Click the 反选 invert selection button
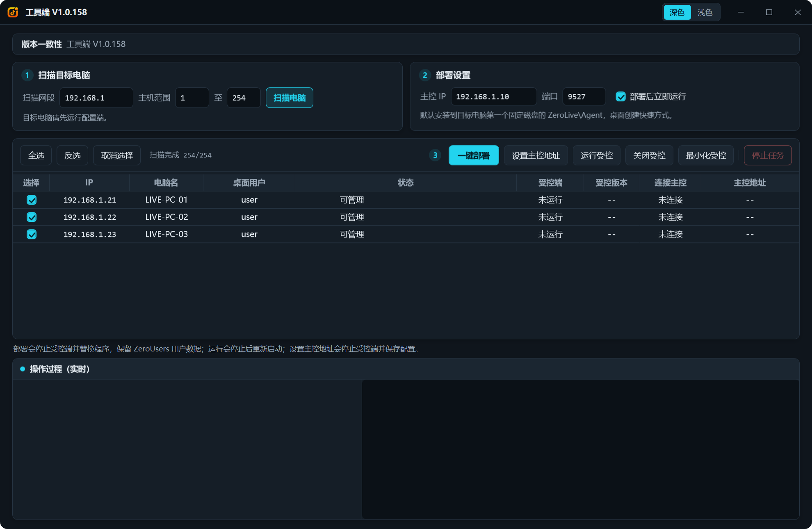 [x=72, y=155]
